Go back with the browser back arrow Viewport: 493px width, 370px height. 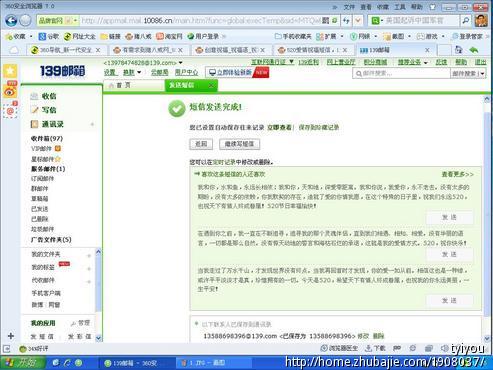(x=11, y=21)
